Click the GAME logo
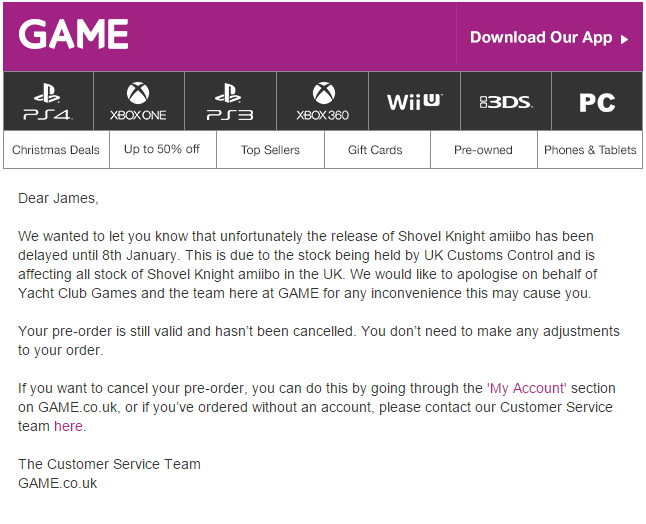 click(x=74, y=35)
